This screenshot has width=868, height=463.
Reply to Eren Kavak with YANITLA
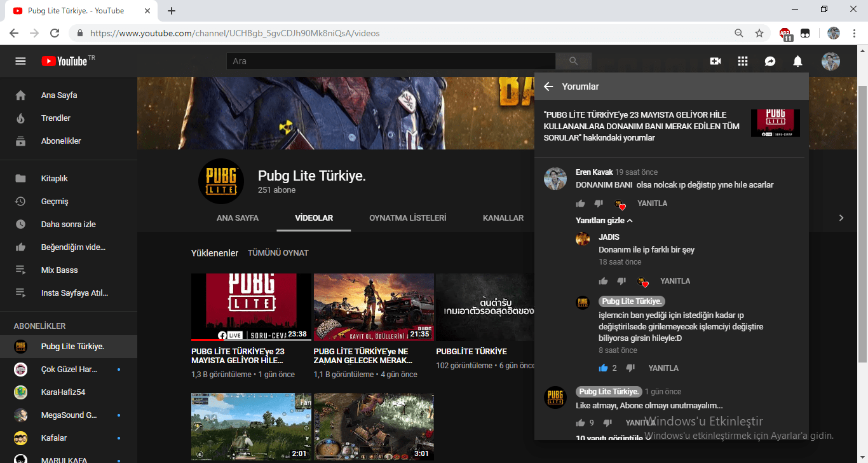pyautogui.click(x=653, y=204)
